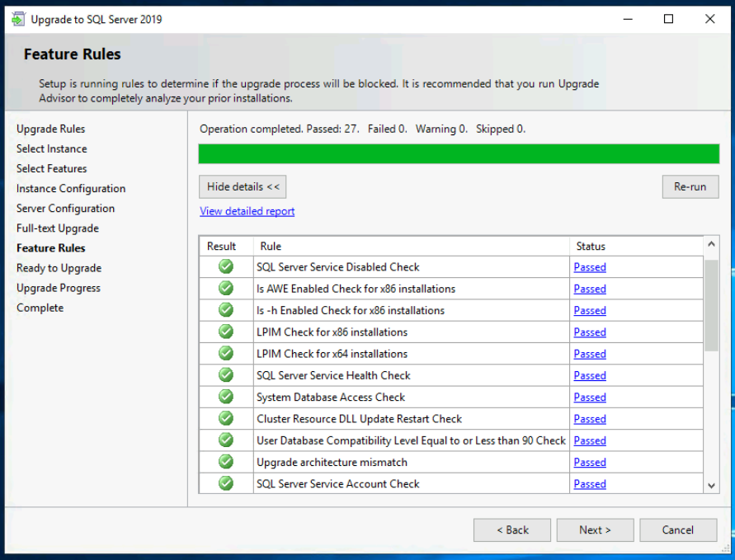The height and width of the screenshot is (560, 735).
Task: Click rule text 'SQL Server Service Disabled Check'
Action: tap(337, 267)
